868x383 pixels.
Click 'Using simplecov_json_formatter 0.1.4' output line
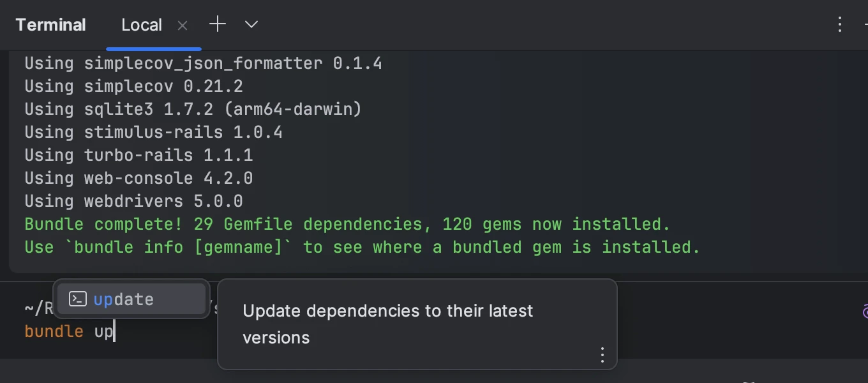pyautogui.click(x=203, y=63)
